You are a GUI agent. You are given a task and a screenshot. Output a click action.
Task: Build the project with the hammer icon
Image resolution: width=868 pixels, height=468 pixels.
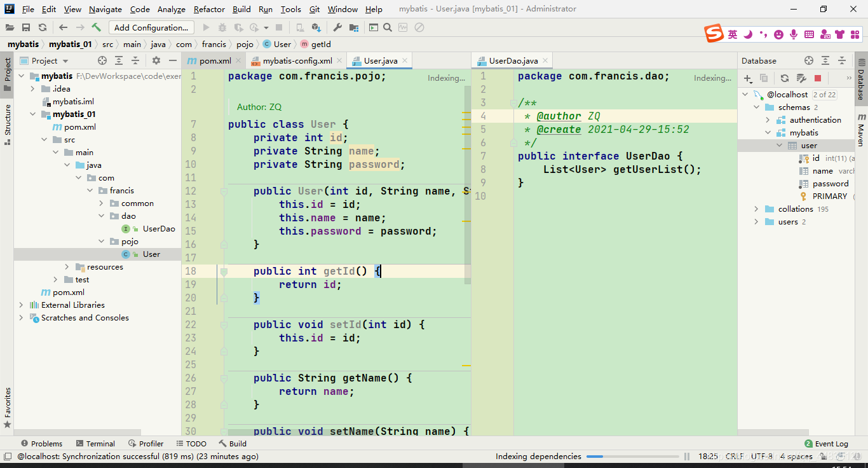point(97,27)
